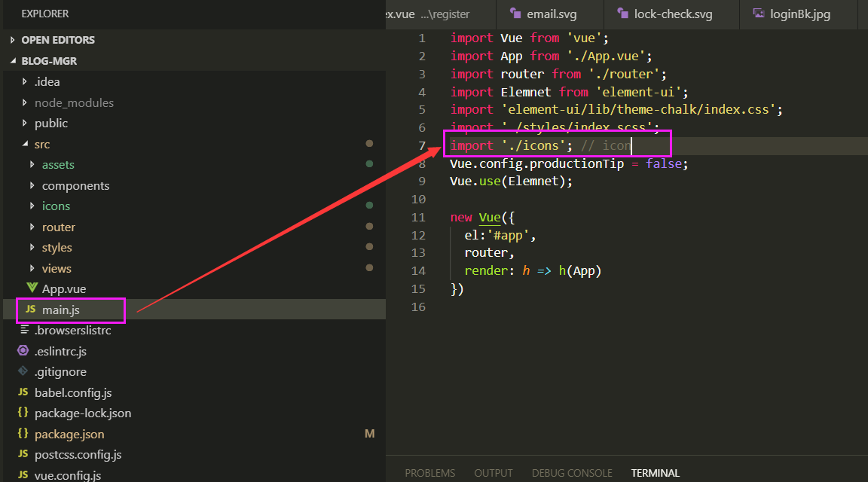868x482 pixels.
Task: Click the green status dot beside assets
Action: click(x=369, y=163)
